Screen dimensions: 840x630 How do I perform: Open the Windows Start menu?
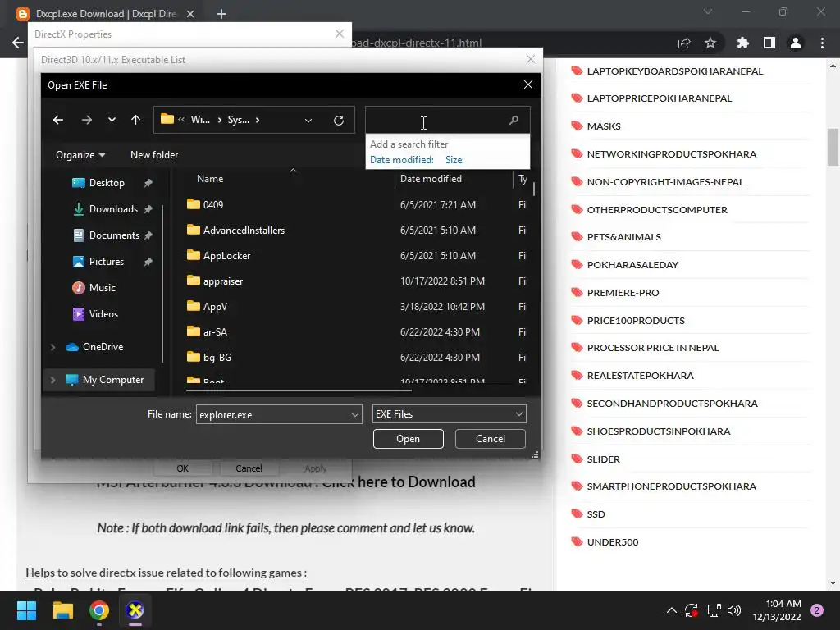(x=26, y=610)
